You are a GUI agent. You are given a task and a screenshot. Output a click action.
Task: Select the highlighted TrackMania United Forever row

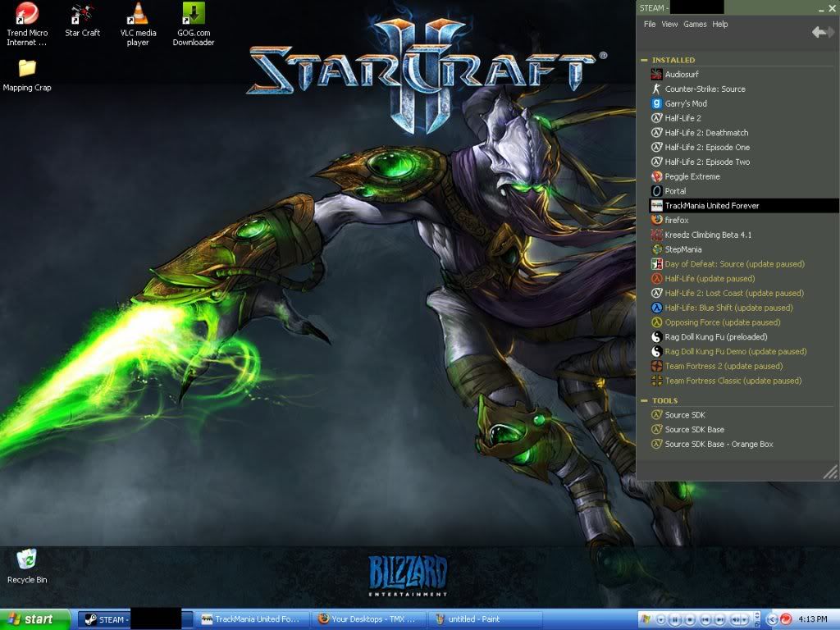(x=743, y=205)
